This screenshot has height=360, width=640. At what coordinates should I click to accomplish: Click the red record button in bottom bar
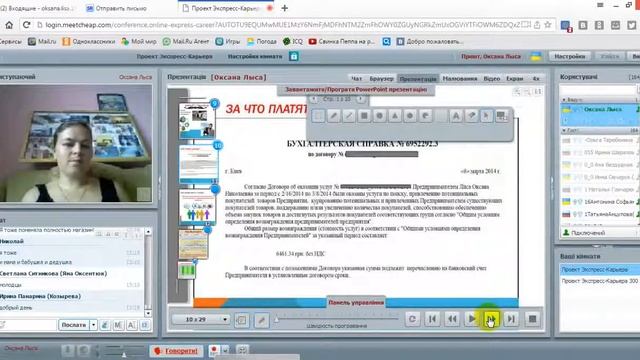tap(213, 350)
